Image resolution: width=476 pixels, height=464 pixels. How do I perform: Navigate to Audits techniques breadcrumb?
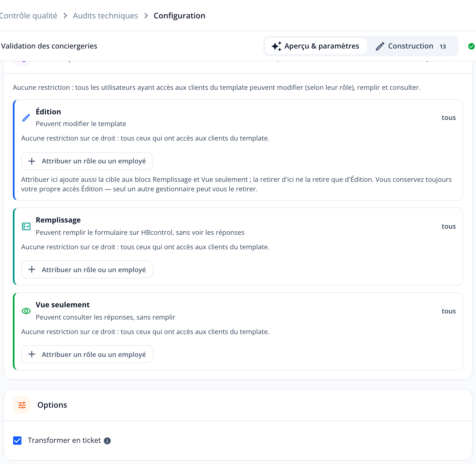click(x=105, y=16)
